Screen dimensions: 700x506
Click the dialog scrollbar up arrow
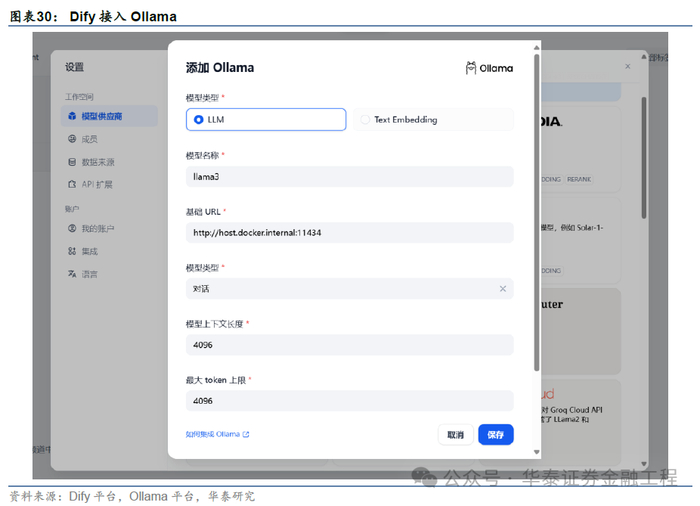(537, 47)
